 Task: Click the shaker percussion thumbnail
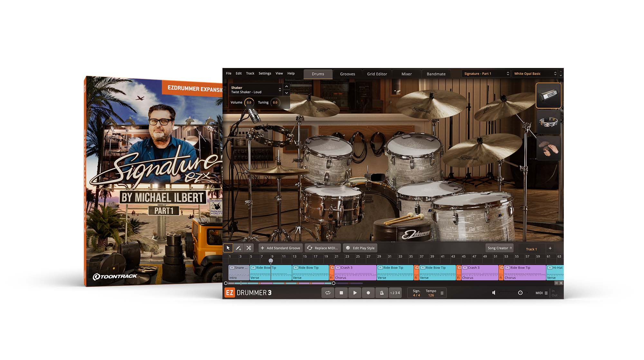[548, 95]
